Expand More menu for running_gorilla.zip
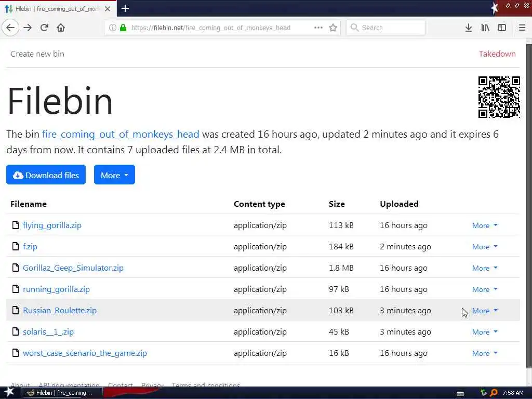 pyautogui.click(x=485, y=290)
